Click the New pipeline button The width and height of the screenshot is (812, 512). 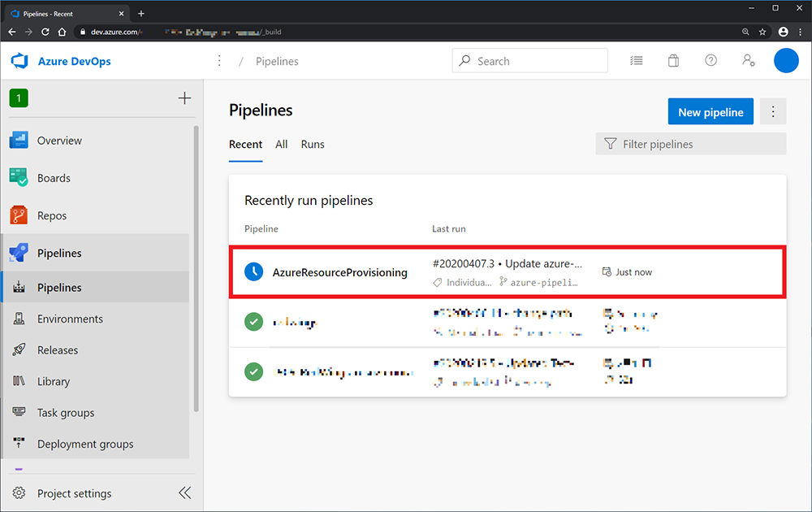[710, 111]
